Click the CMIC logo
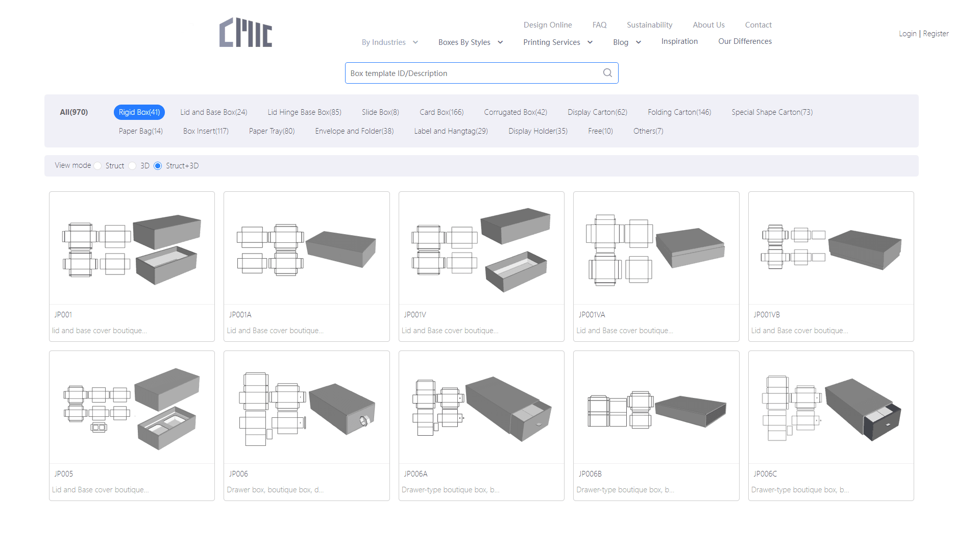Image resolution: width=980 pixels, height=551 pixels. 246,33
